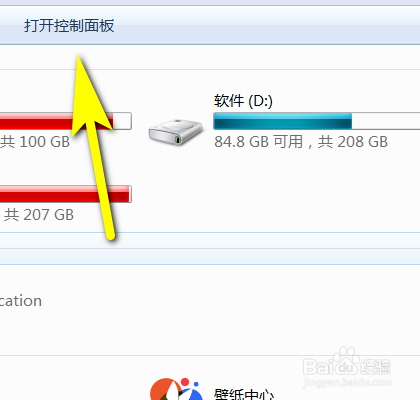Click the Bai 经验 watermark text

[x=347, y=367]
